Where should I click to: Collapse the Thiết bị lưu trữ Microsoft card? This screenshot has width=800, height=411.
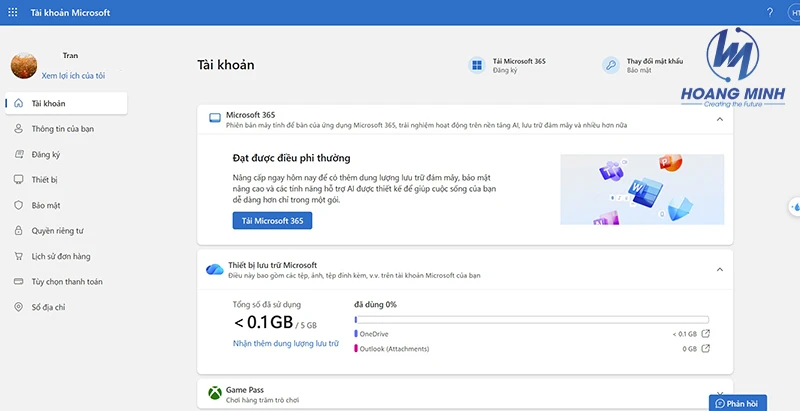[x=720, y=269]
